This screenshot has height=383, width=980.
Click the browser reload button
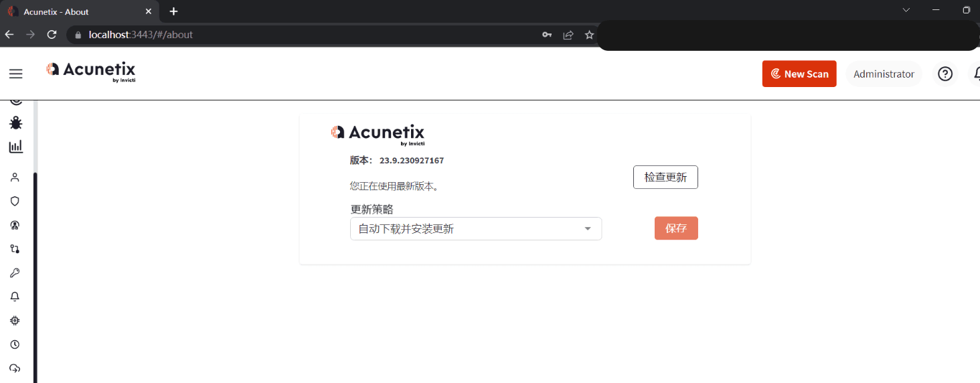[52, 35]
